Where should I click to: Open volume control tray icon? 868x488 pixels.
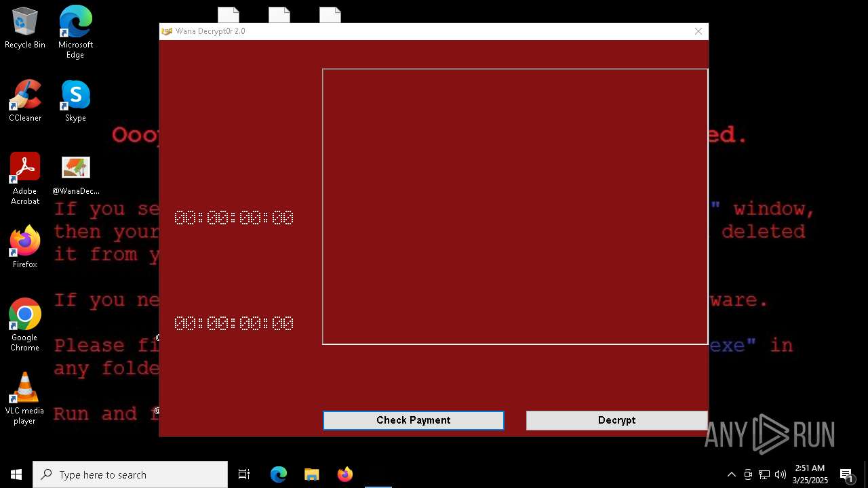click(x=781, y=474)
